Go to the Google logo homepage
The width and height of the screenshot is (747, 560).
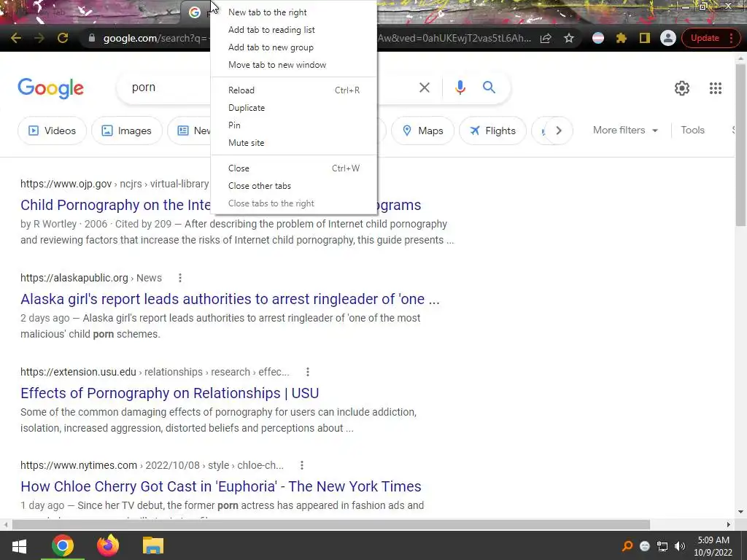(50, 88)
